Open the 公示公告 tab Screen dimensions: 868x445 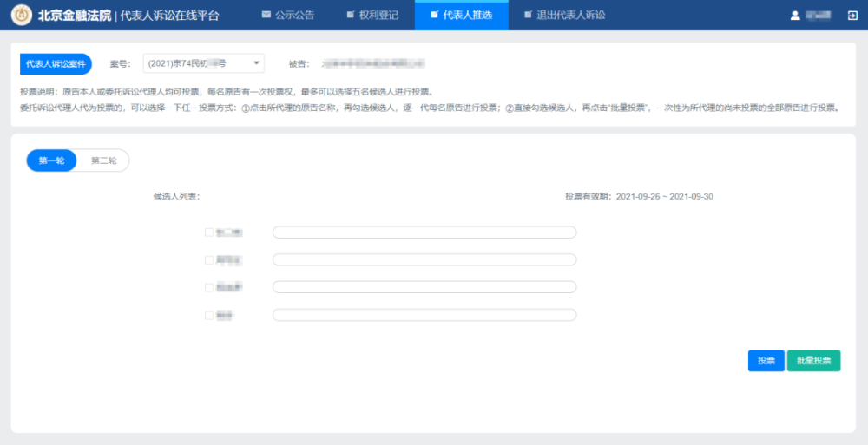click(x=288, y=15)
